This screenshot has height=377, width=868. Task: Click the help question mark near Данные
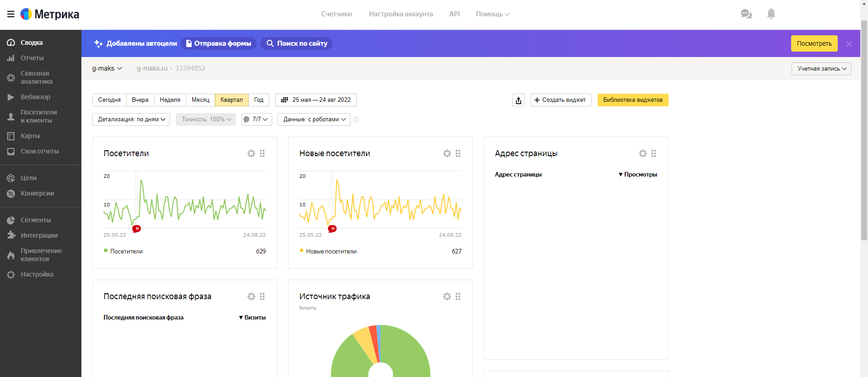pyautogui.click(x=356, y=119)
